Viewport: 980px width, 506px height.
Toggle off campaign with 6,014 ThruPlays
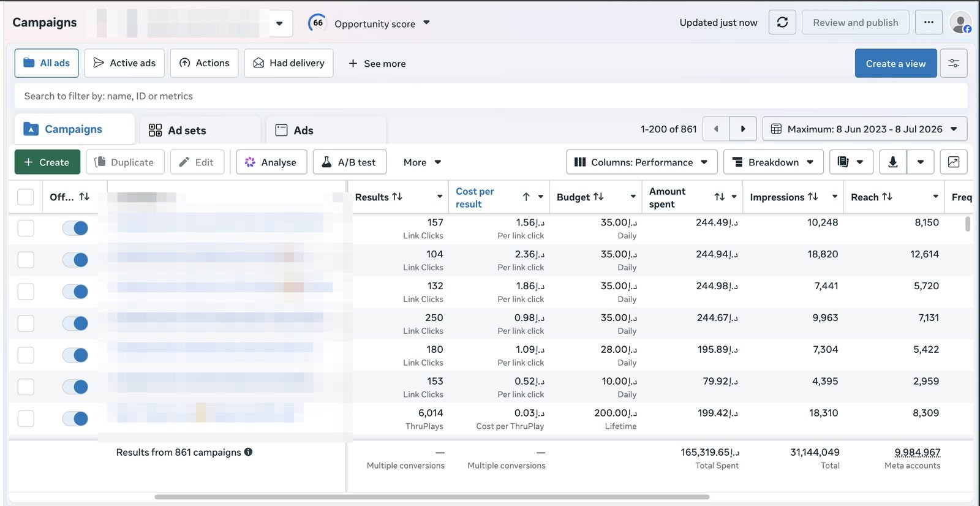75,418
